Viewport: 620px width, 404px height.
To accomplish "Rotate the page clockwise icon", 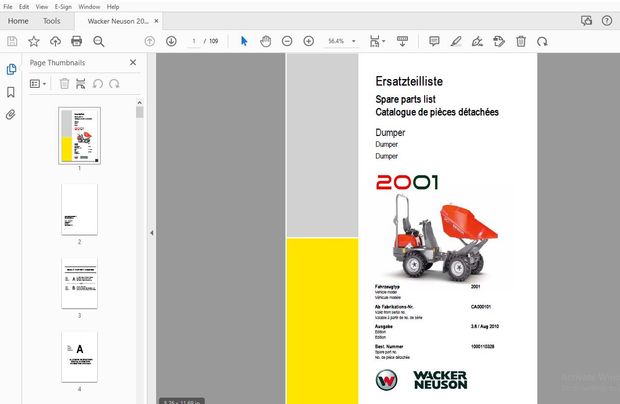I will [542, 41].
